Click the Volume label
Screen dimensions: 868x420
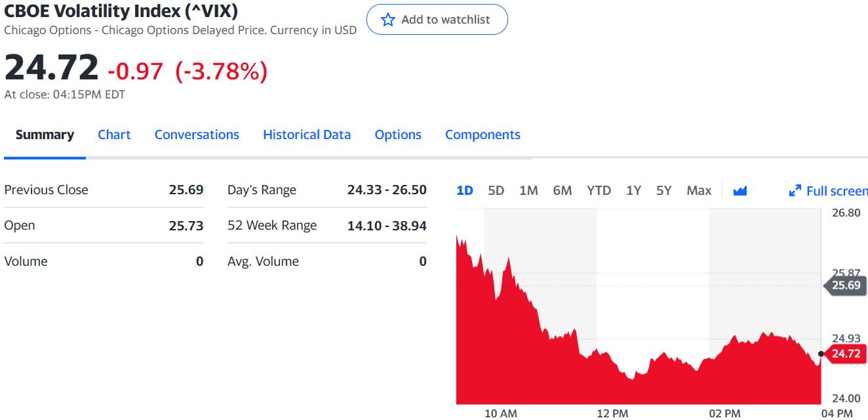tap(26, 261)
